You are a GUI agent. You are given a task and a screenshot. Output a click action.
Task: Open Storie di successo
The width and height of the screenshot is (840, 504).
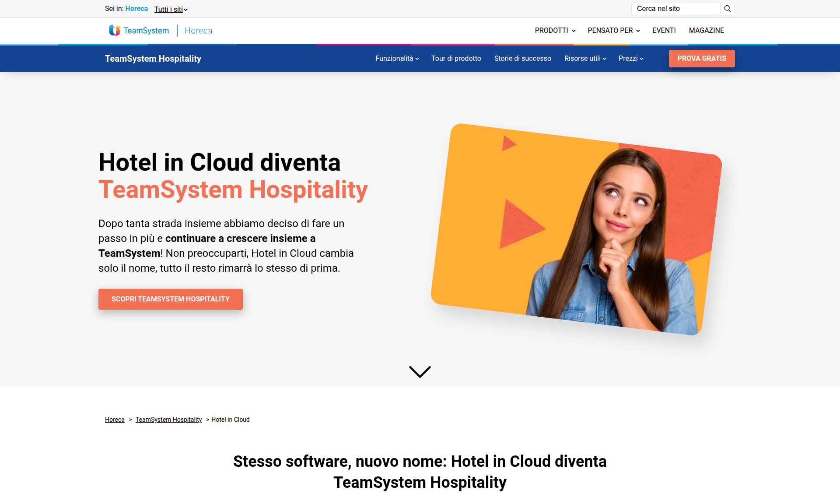[x=522, y=58]
